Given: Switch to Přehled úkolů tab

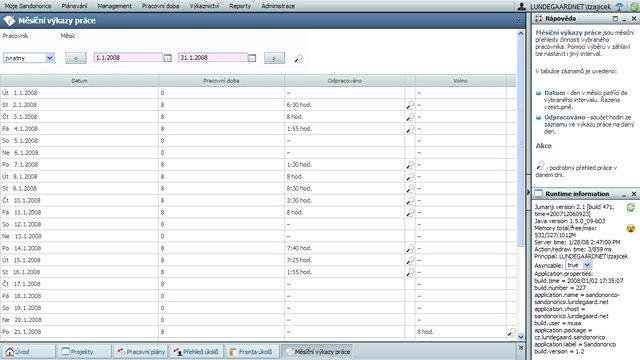Looking at the screenshot, I should [x=196, y=352].
